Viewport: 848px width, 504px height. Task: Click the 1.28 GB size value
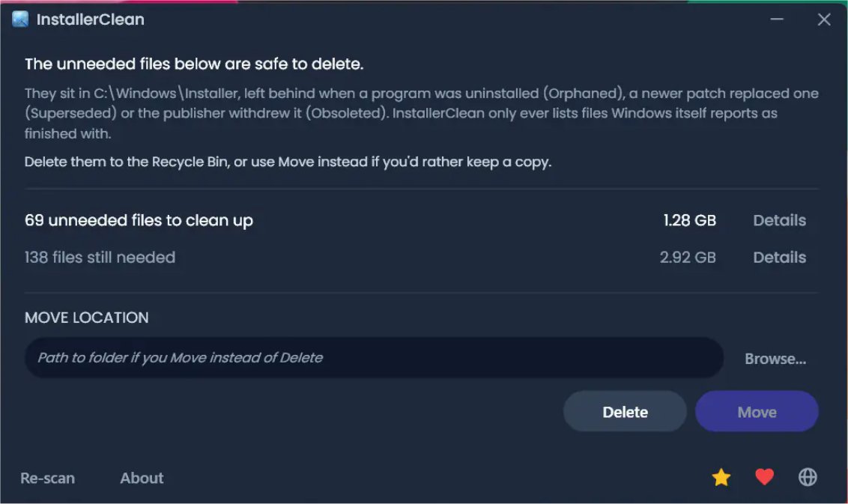[x=689, y=220]
